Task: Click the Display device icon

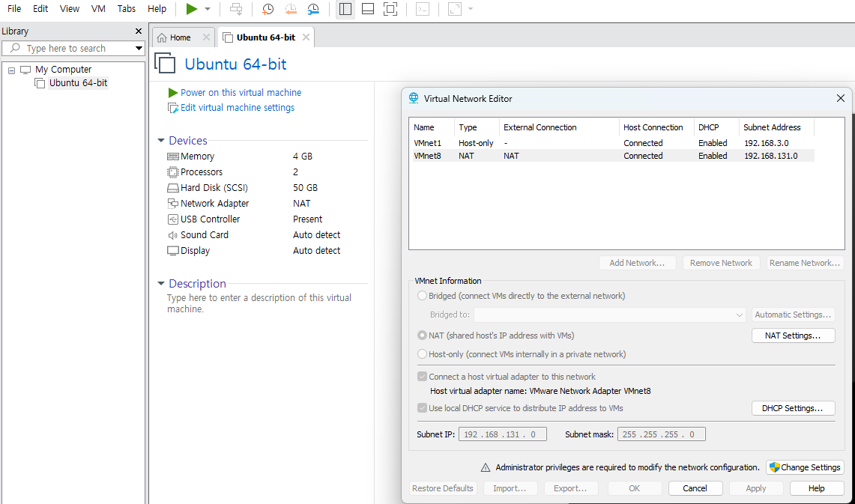Action: (173, 251)
